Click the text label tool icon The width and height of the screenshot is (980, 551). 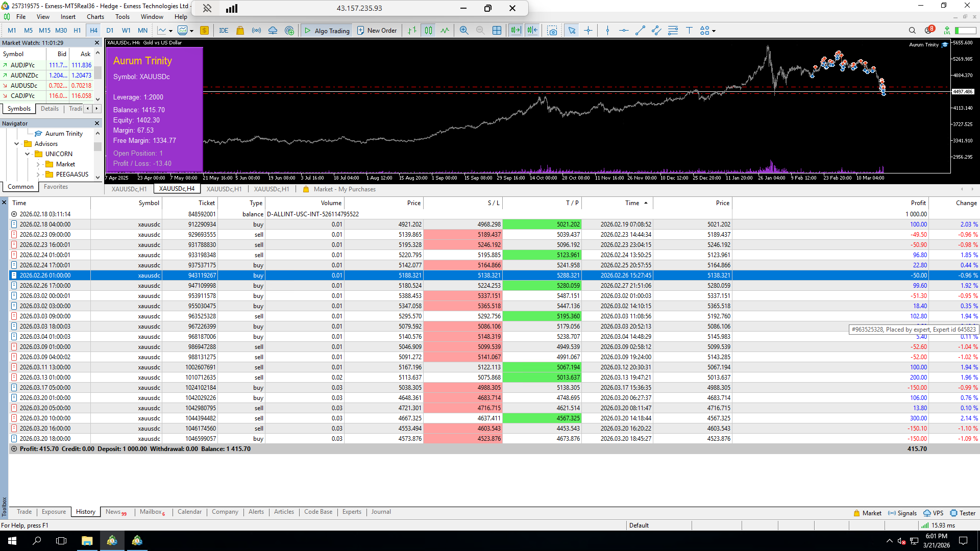[x=689, y=31]
